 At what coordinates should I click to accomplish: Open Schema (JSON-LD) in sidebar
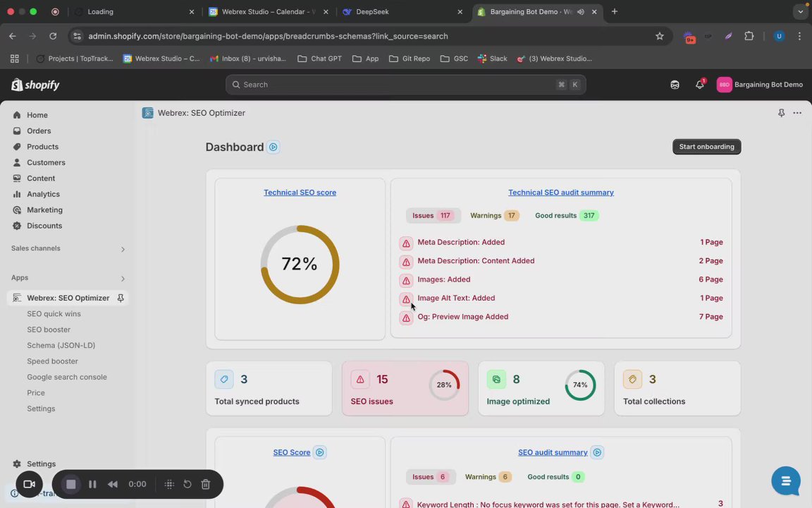click(61, 345)
